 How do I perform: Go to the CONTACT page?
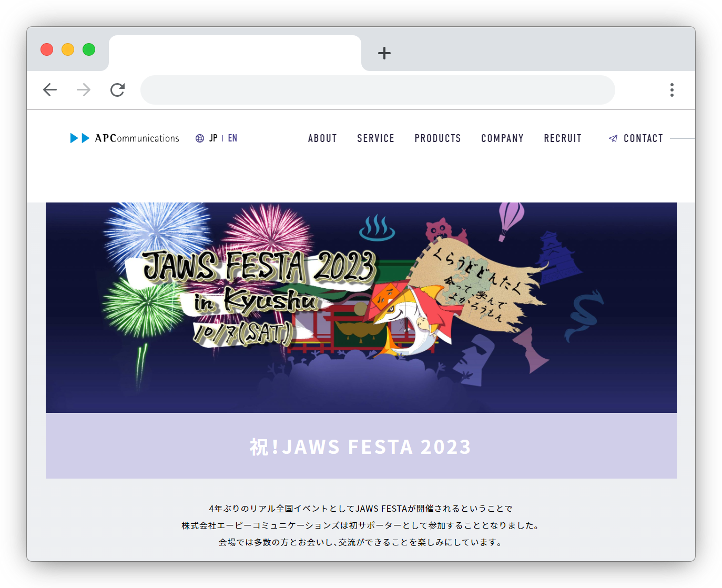click(x=643, y=138)
